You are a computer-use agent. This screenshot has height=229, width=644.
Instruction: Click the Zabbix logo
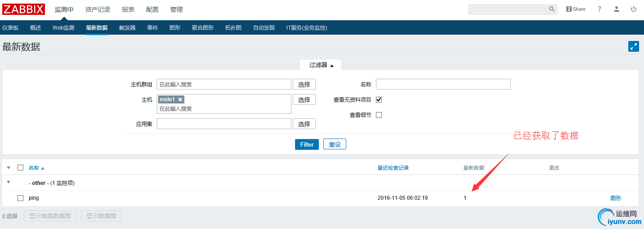pyautogui.click(x=24, y=9)
